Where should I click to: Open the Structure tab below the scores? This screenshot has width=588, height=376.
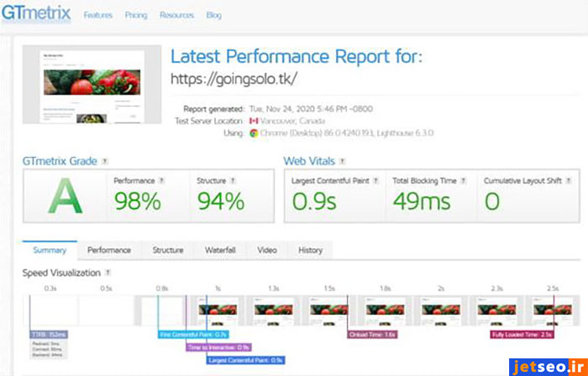[x=168, y=250]
